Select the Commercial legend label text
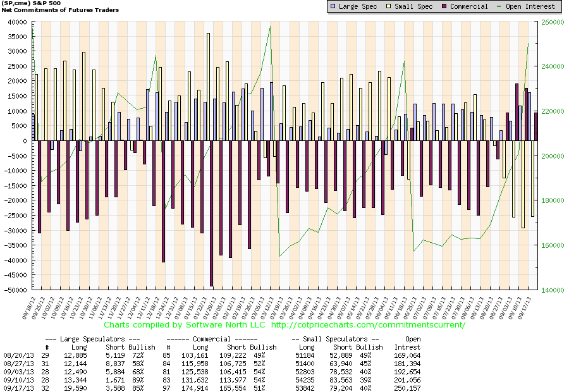 [469, 6]
